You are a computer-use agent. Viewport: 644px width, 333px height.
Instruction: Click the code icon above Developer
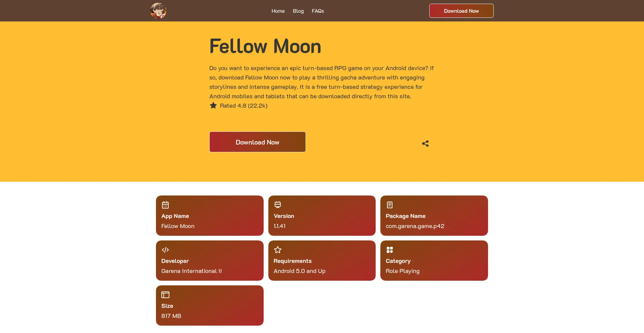(165, 250)
